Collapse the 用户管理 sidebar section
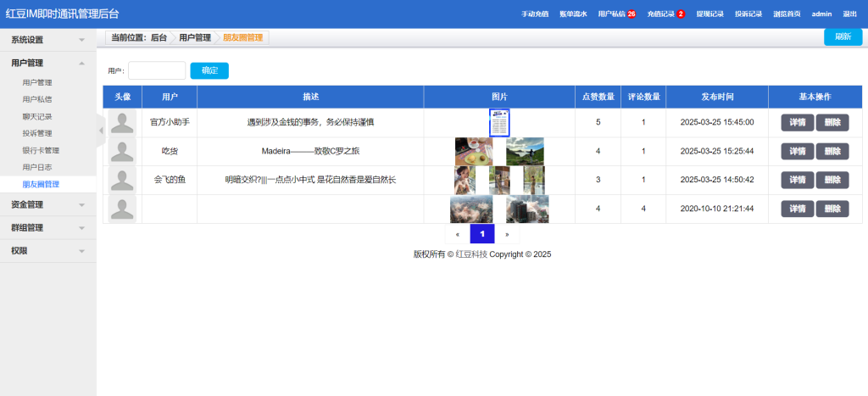The image size is (868, 396). [x=47, y=63]
